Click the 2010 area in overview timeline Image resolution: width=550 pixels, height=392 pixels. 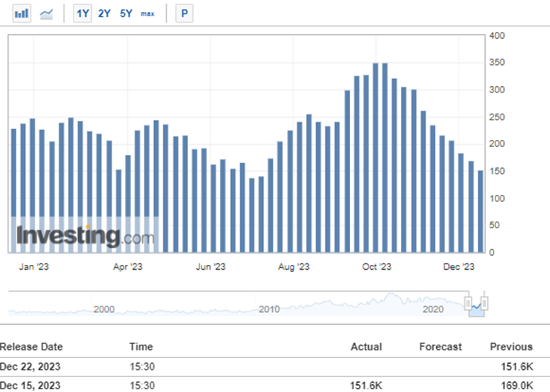pos(269,309)
